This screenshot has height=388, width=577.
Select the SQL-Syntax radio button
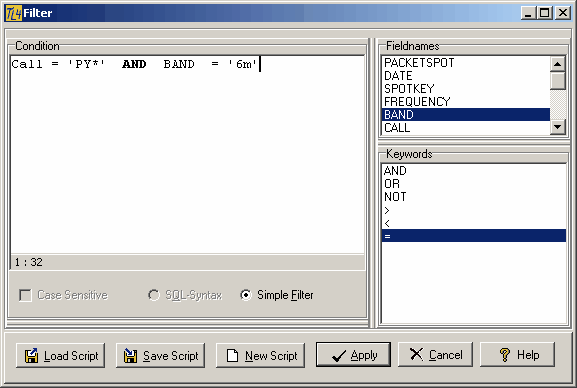click(x=153, y=295)
